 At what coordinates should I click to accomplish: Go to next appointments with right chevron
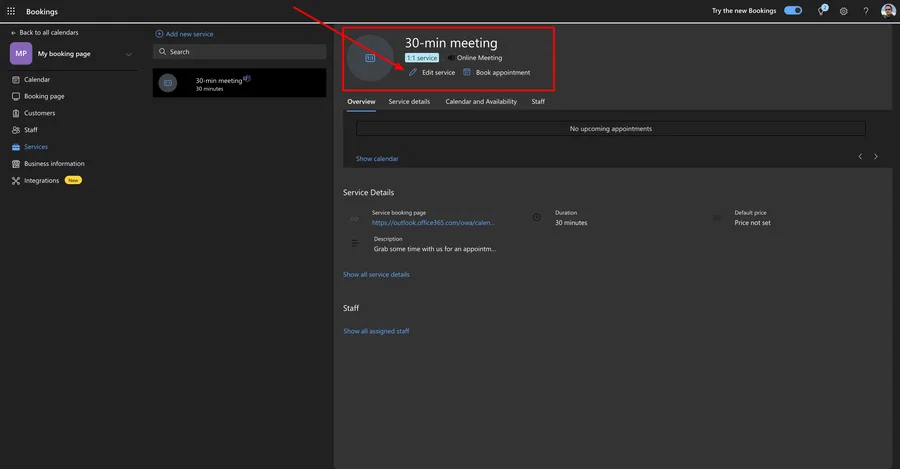pos(875,156)
